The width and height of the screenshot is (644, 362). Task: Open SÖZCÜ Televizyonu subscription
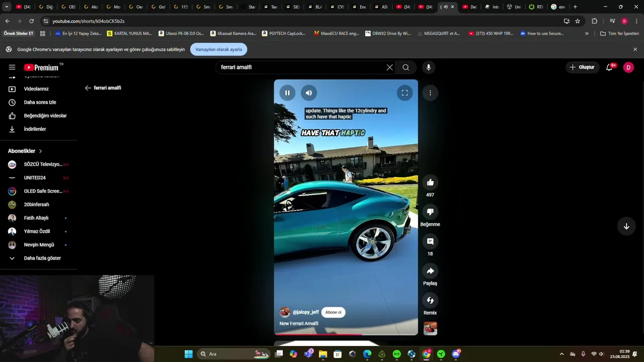39,164
